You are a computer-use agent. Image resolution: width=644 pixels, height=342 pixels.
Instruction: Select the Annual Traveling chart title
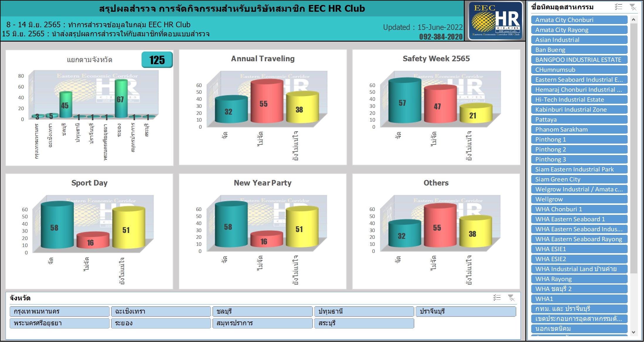(x=263, y=59)
